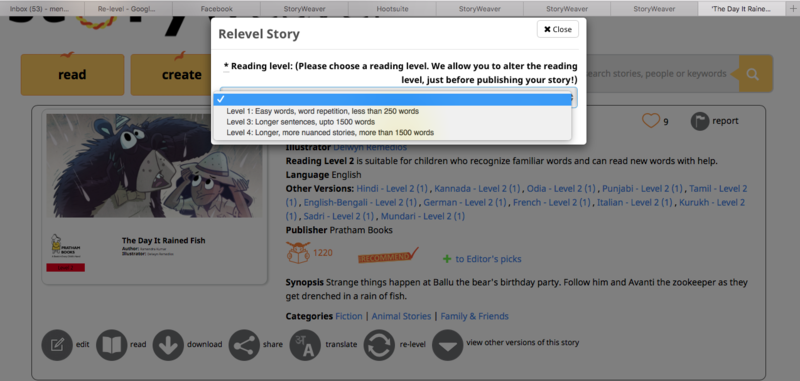Switch to the Hootsuite browser tab
The width and height of the screenshot is (800, 381).
click(392, 9)
